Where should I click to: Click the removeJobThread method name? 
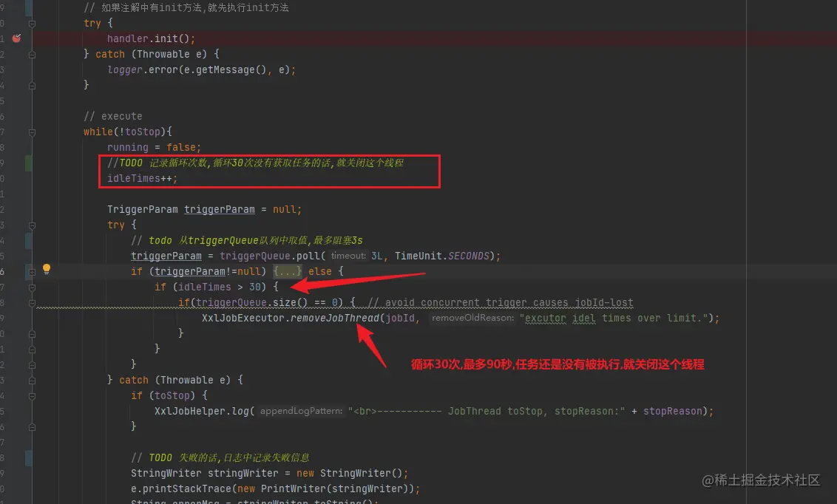335,318
